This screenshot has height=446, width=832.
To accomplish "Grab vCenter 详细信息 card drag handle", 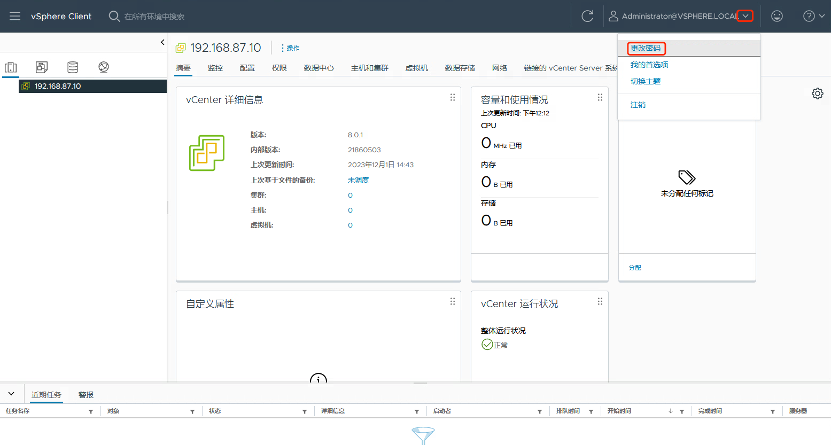I will (x=453, y=98).
